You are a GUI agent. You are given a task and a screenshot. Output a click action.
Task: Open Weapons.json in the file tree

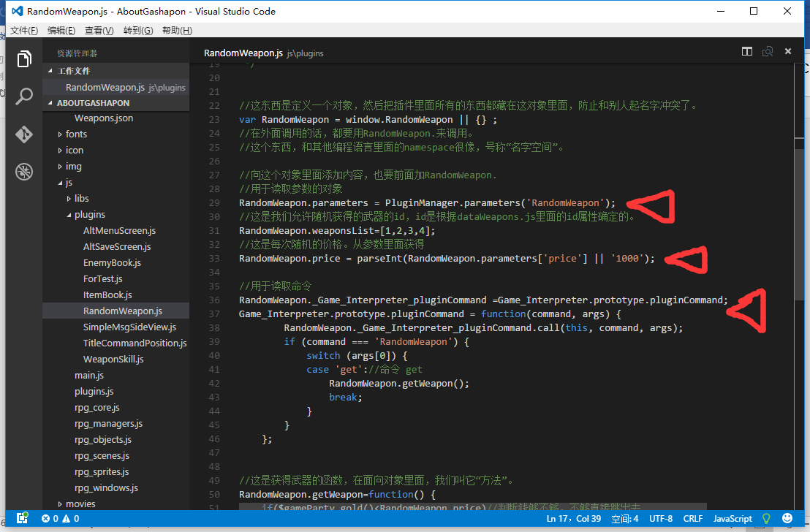[104, 118]
